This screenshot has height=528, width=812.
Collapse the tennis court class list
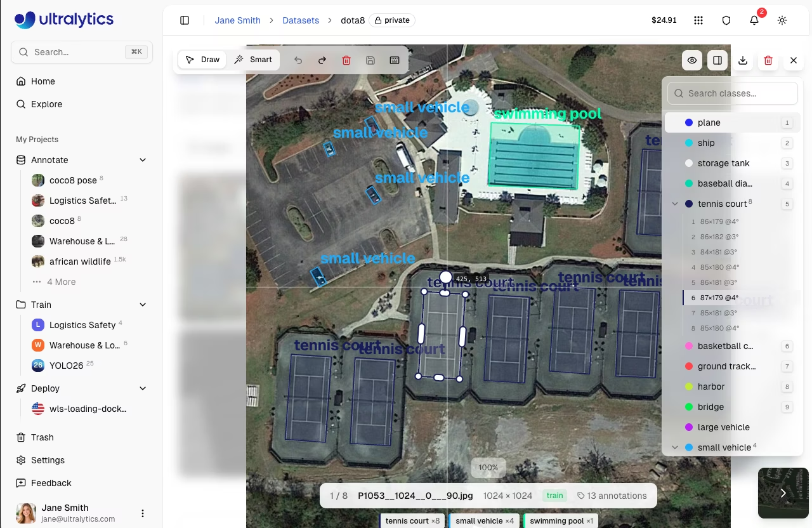(675, 204)
